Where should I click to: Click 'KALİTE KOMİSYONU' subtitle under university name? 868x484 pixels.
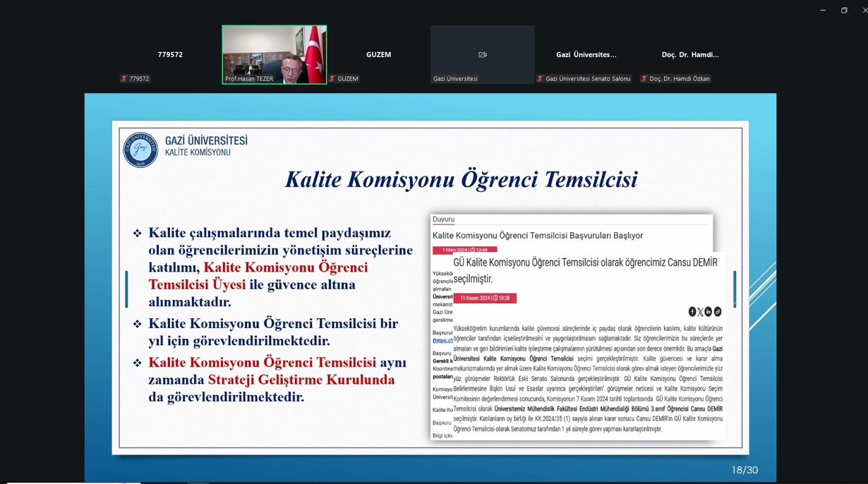tap(198, 152)
